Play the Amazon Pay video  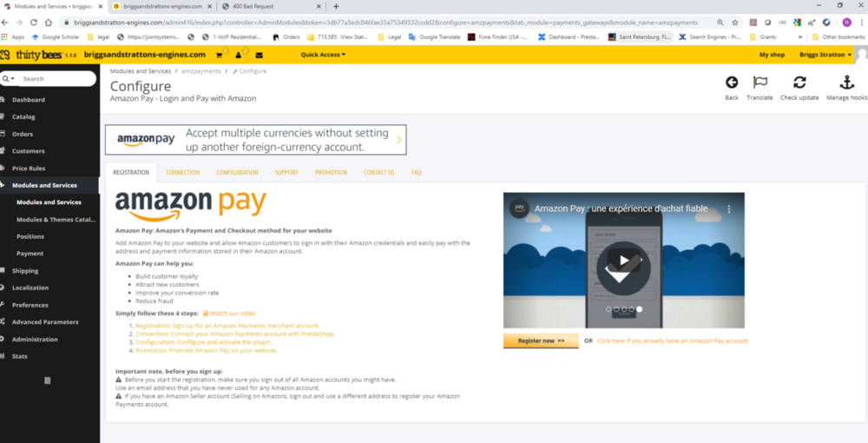[623, 261]
